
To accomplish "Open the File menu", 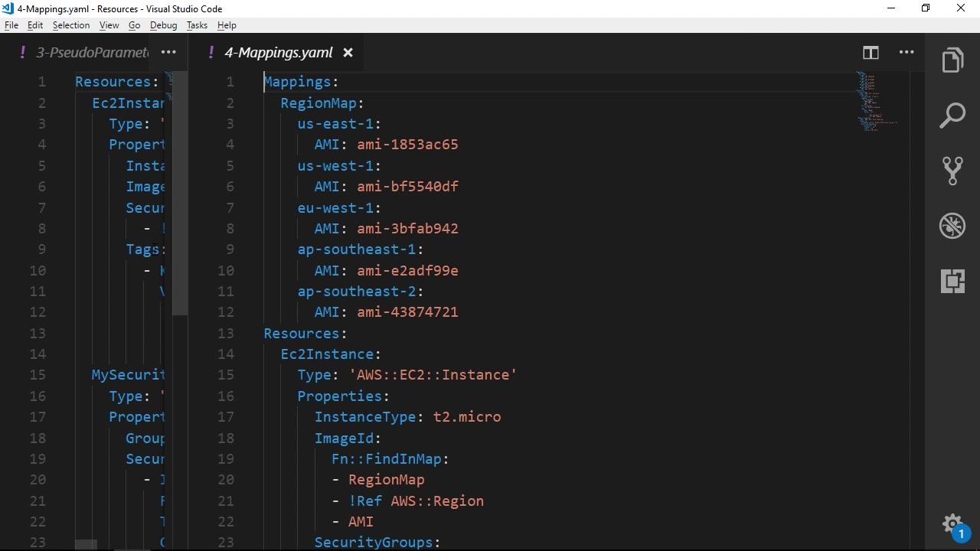I will click(x=11, y=25).
